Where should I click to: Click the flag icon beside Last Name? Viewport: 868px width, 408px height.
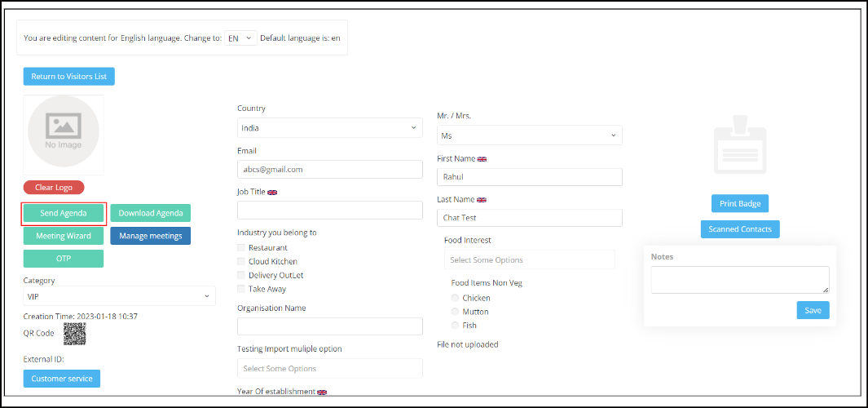482,200
